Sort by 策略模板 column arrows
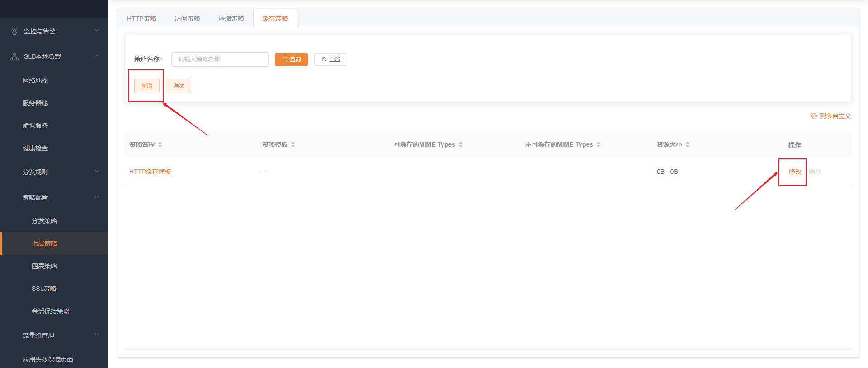868x368 pixels. 293,144
